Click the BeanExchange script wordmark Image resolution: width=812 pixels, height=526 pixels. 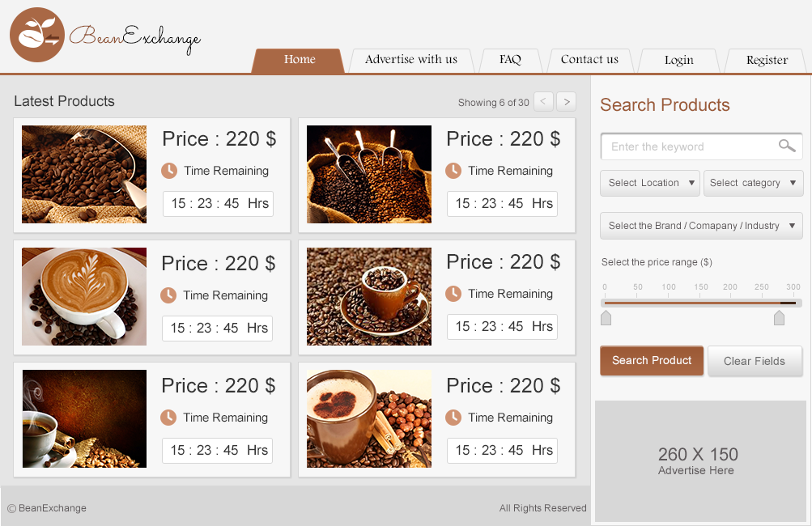pos(135,38)
